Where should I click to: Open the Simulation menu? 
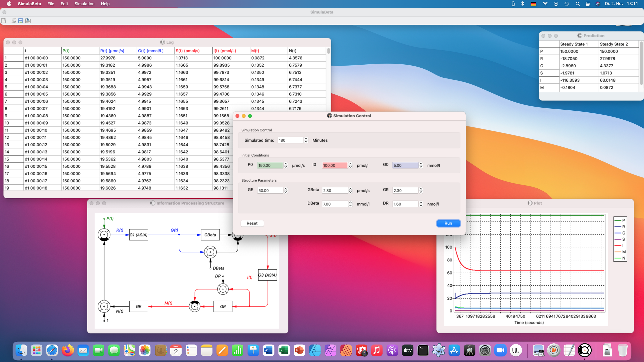85,4
